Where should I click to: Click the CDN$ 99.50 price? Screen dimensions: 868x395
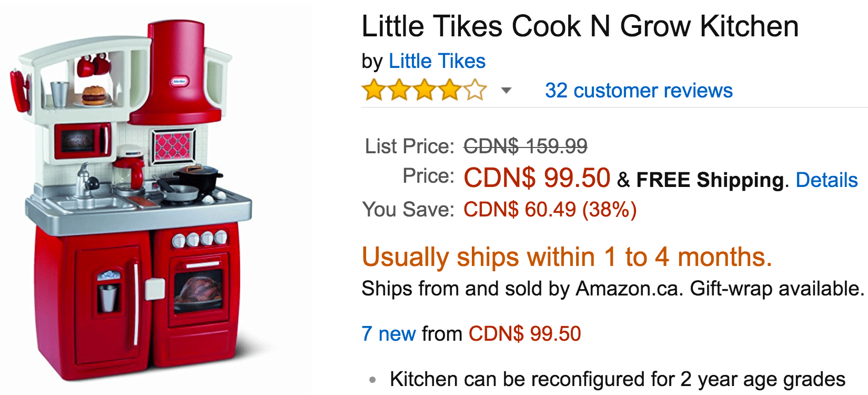[x=537, y=177]
